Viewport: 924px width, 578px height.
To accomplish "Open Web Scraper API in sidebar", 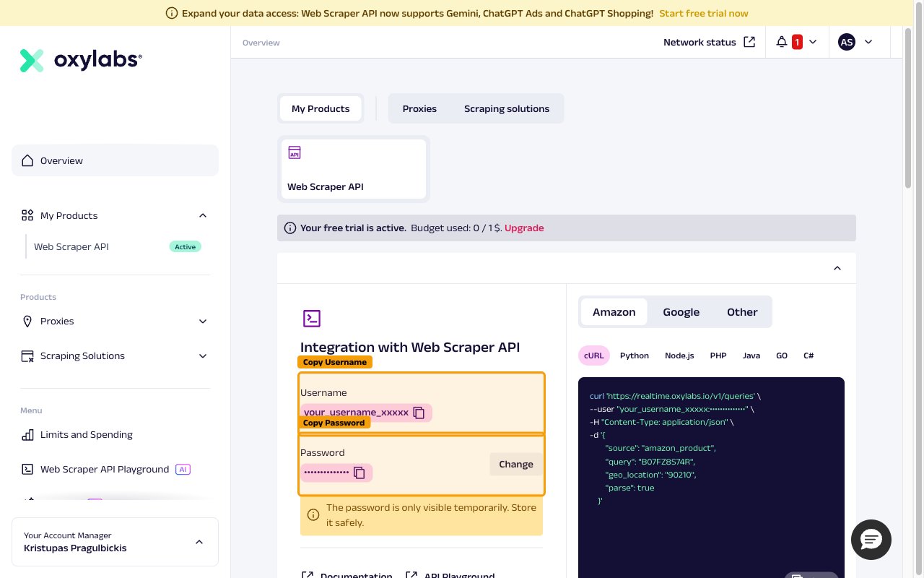I will (71, 246).
